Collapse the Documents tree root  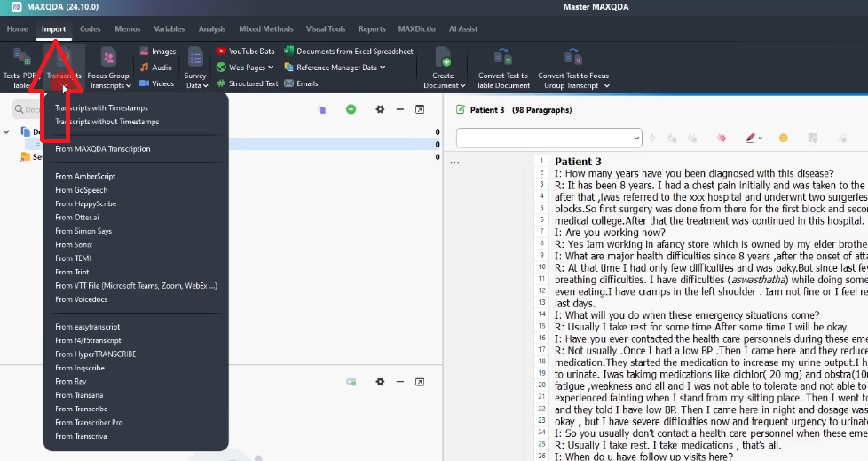(8, 131)
